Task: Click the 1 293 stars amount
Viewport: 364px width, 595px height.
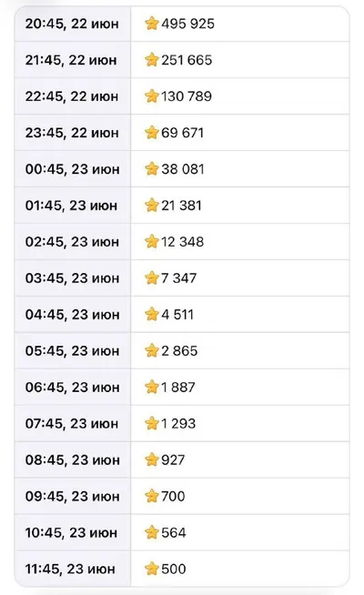Action: tap(178, 424)
